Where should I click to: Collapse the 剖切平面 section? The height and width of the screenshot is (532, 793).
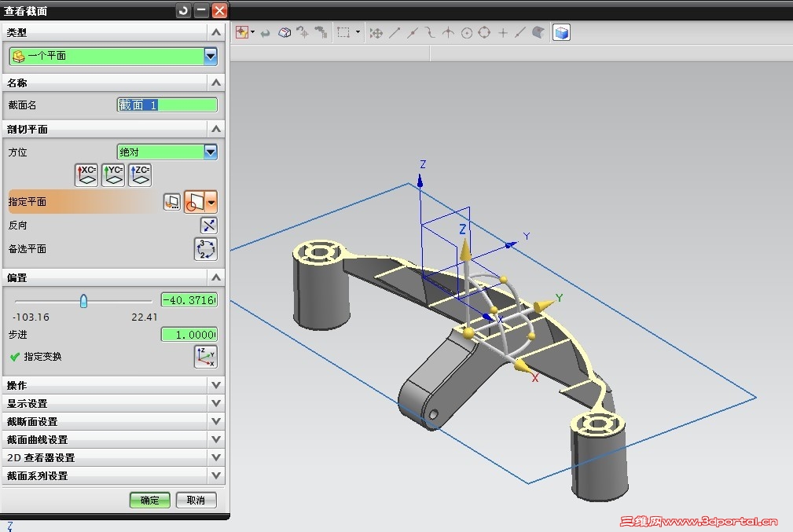point(216,129)
